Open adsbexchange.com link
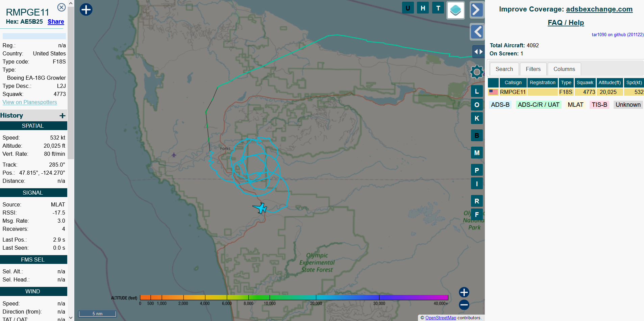644x321 pixels. [x=599, y=9]
